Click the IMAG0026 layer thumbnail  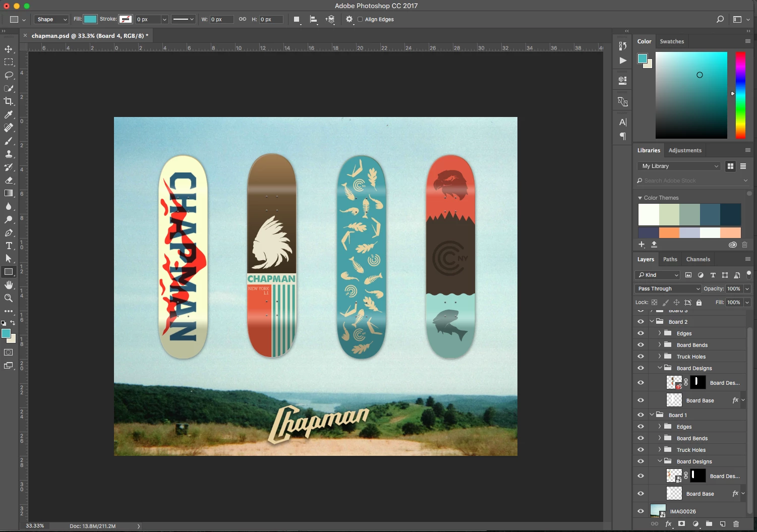point(658,511)
